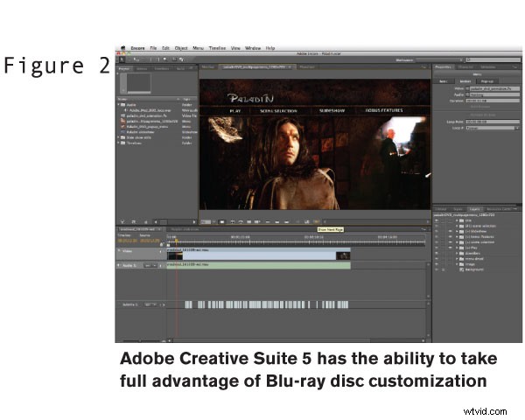
Task: Hide the title layer
Action: 437,220
